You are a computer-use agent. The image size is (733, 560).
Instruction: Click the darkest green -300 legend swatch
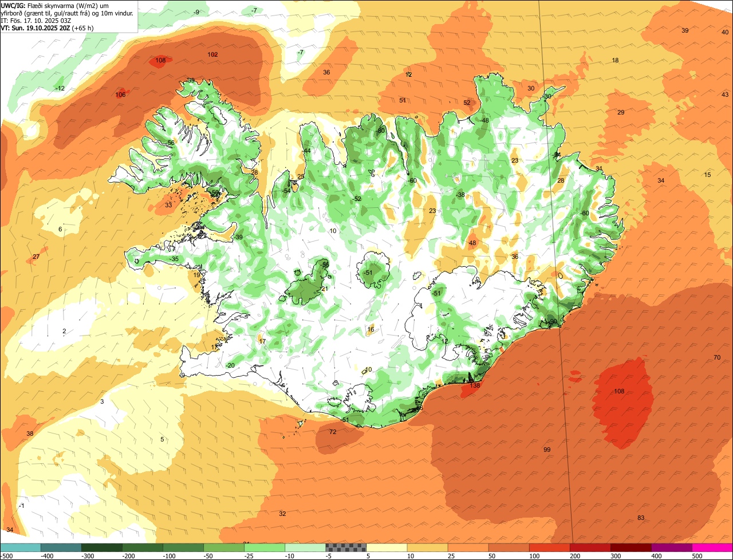click(101, 547)
